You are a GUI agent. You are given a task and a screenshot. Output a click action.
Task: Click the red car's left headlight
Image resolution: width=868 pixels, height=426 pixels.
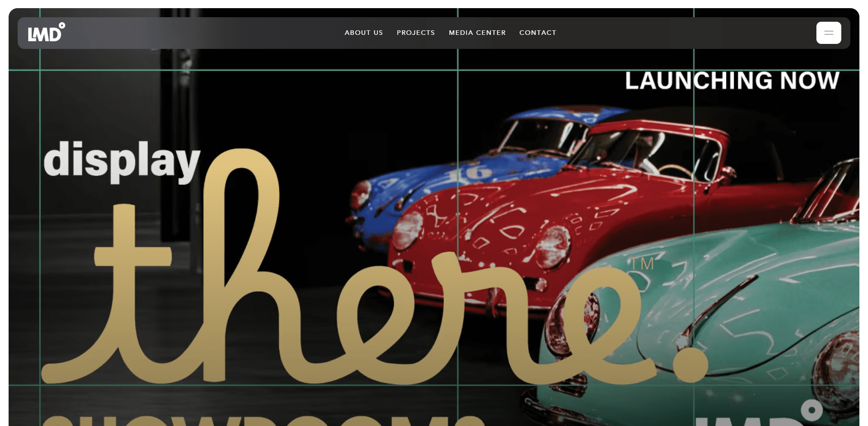click(407, 231)
